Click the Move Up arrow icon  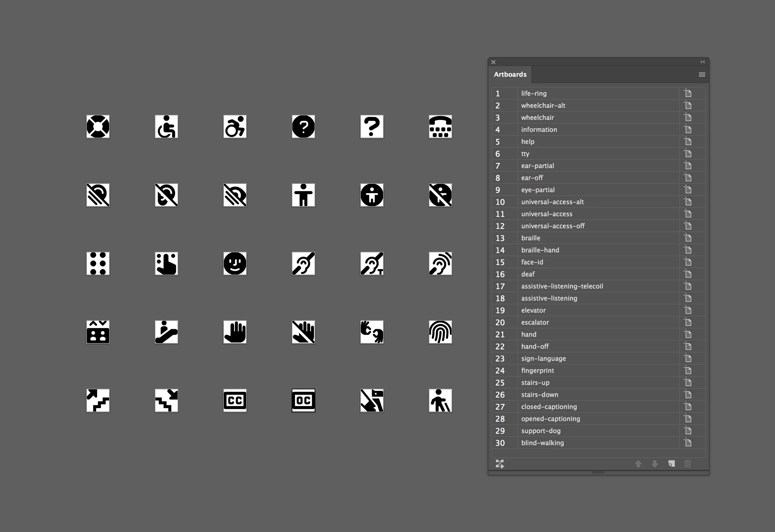(x=638, y=464)
